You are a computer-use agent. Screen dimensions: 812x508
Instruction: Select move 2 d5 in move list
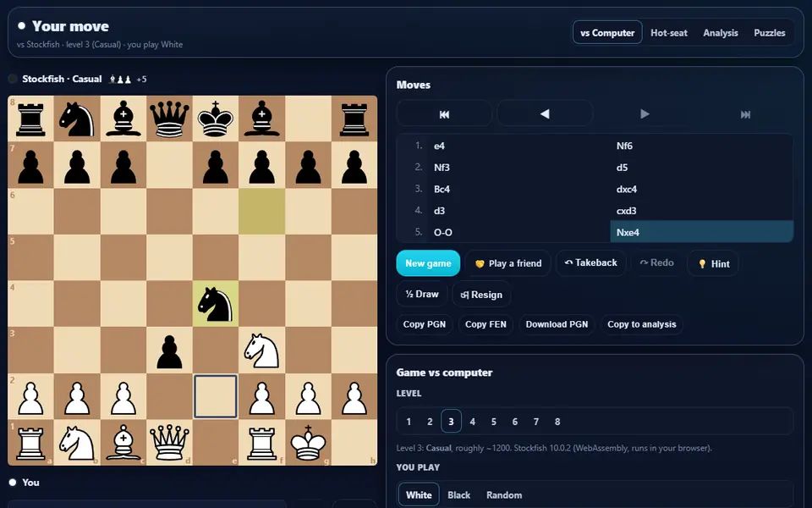pyautogui.click(x=702, y=168)
